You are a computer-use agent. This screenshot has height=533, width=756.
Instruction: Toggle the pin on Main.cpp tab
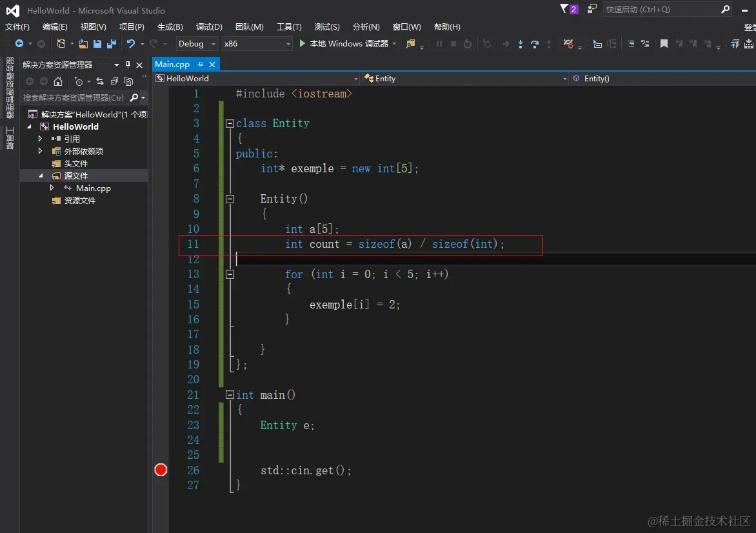point(200,64)
